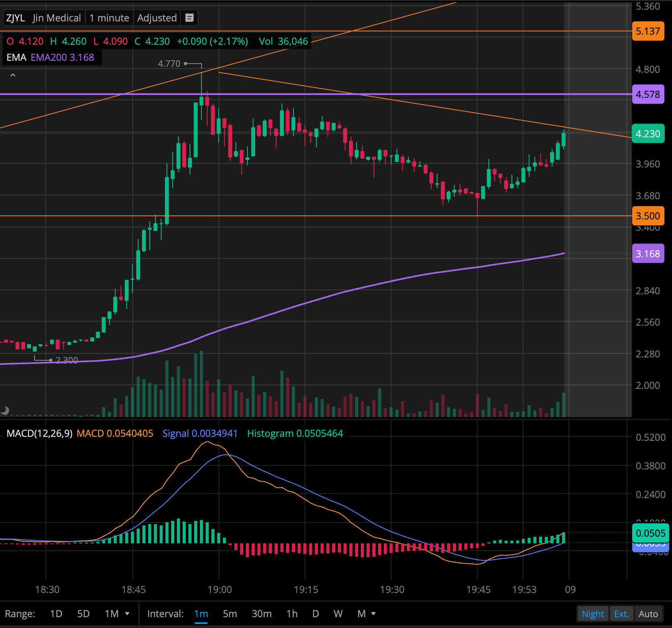The image size is (672, 628).
Task: Open the M interval dropdown
Action: tap(367, 614)
